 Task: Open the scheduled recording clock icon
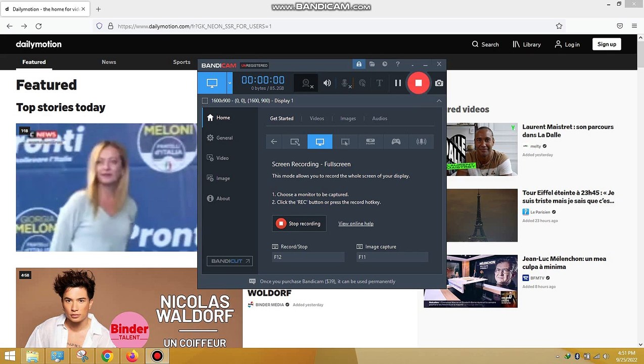pos(385,64)
